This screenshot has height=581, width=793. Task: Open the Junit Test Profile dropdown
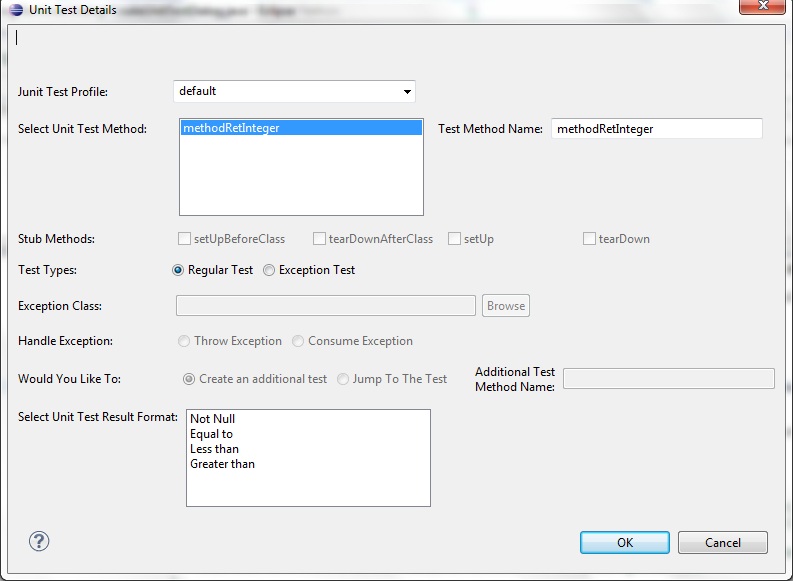(294, 92)
